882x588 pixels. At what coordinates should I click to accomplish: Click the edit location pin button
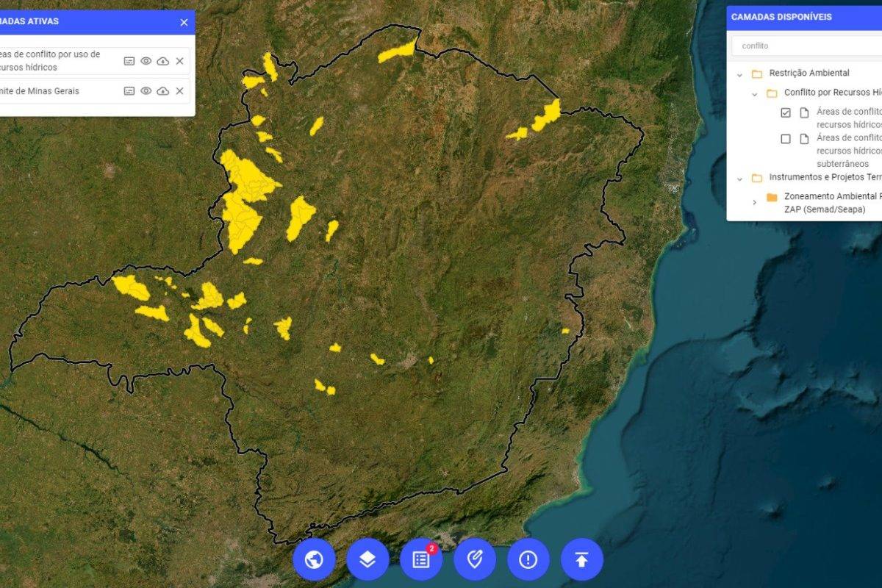(x=475, y=560)
